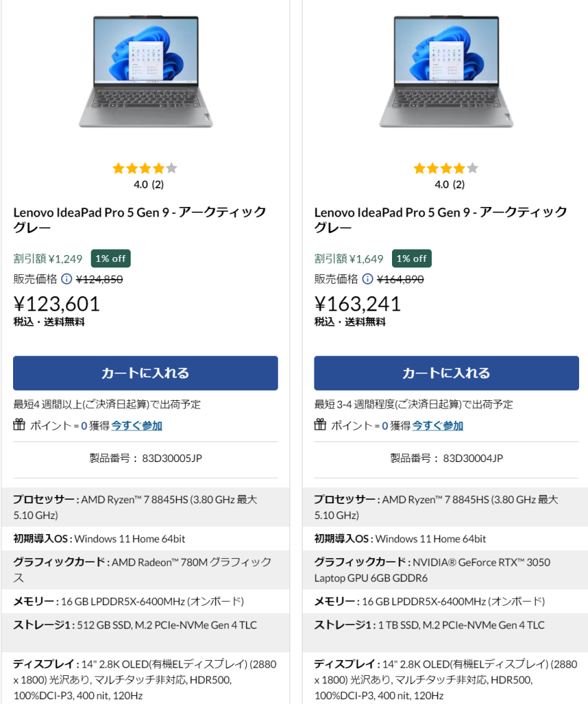Viewport: 588px width, 704px height.
Task: Click 1% off badge on left product
Action: [111, 258]
